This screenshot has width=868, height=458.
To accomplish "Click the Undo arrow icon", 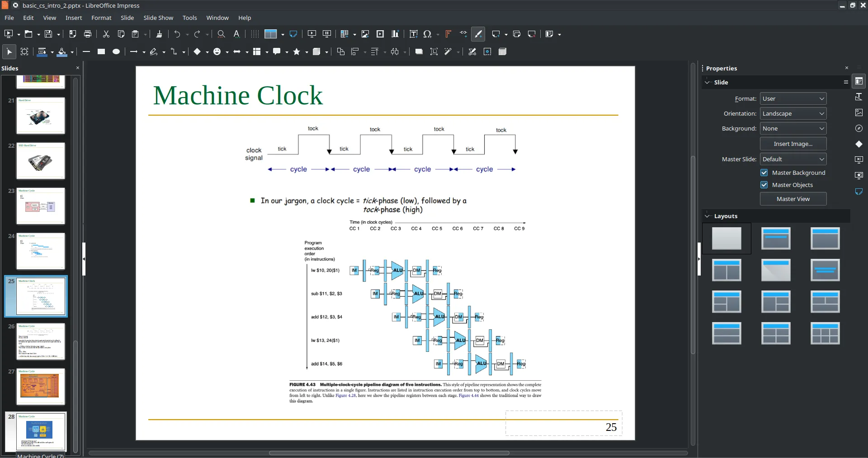I will (177, 34).
